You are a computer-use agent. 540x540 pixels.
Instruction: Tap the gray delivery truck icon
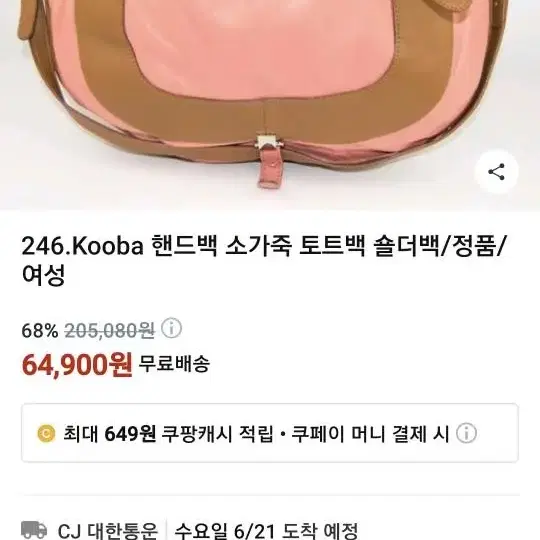pyautogui.click(x=34, y=529)
